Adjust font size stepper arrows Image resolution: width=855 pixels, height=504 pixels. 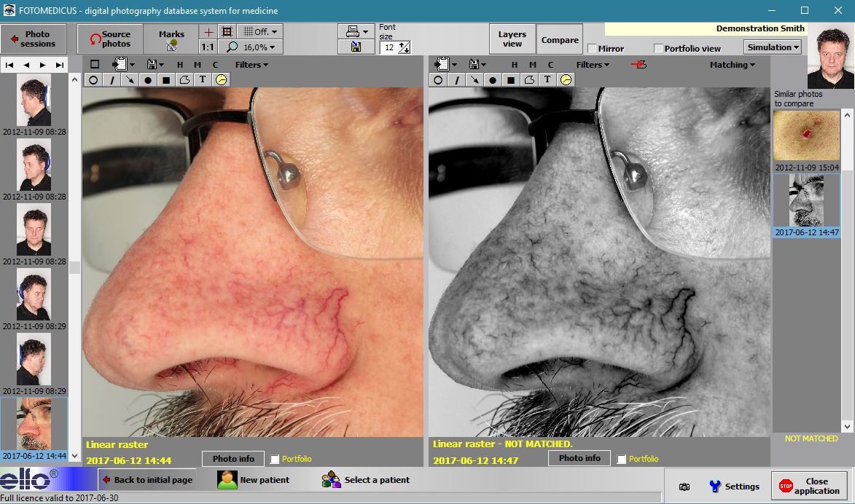pos(404,48)
